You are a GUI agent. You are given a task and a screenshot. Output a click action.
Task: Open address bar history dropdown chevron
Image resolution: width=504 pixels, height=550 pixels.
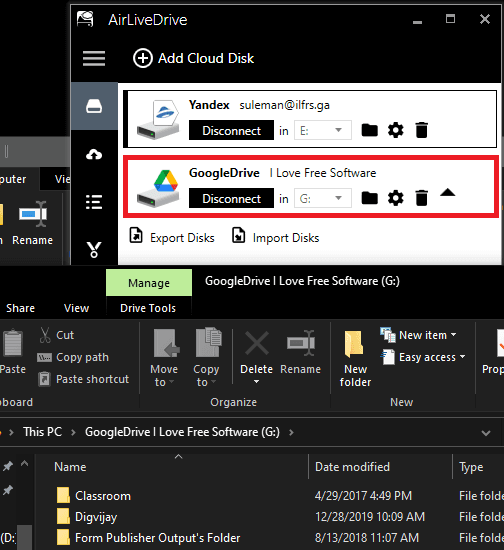[x=486, y=433]
